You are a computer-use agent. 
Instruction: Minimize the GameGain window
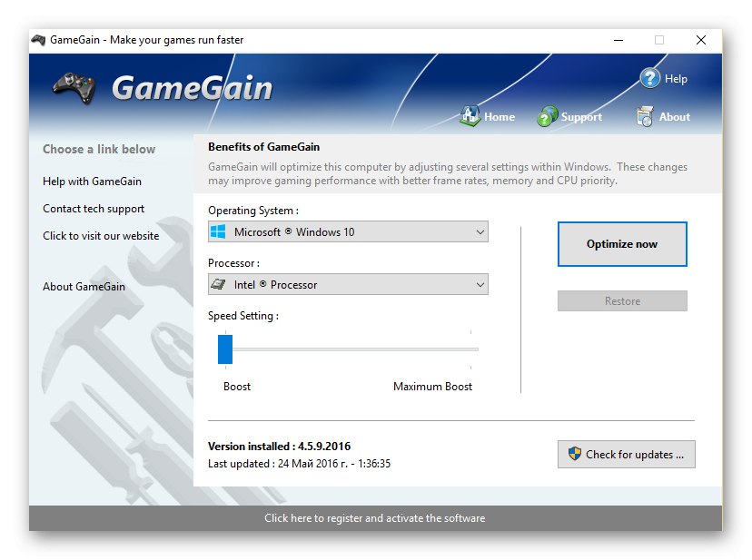(x=618, y=40)
